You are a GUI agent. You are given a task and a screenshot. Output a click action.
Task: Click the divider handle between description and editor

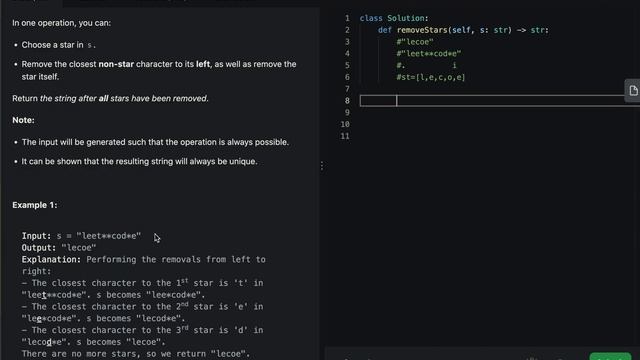[322, 166]
